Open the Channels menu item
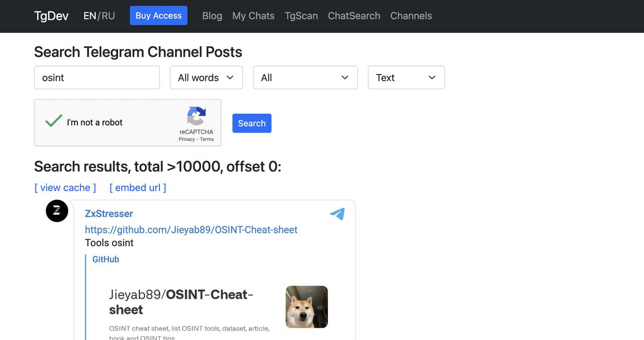The image size is (644, 340). 411,16
